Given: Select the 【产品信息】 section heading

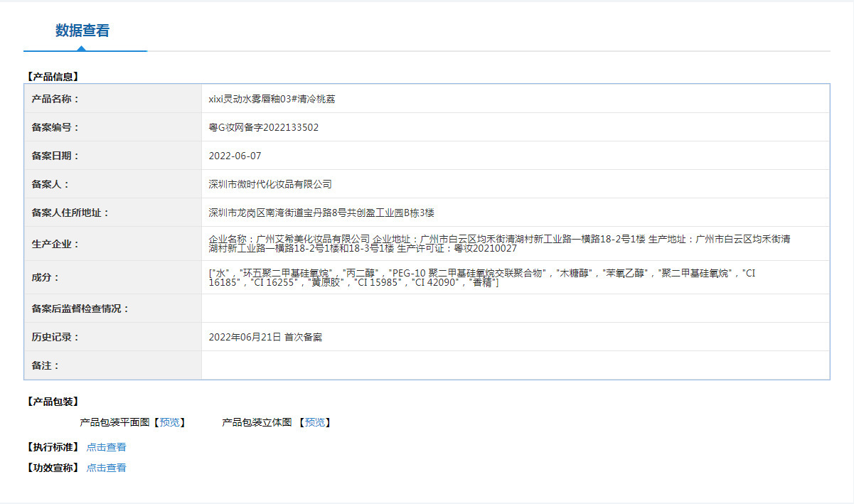Looking at the screenshot, I should tap(53, 76).
